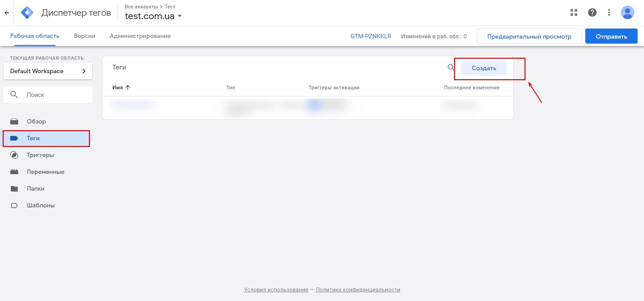This screenshot has height=301, width=644.
Task: Click the Создать button
Action: [x=484, y=68]
